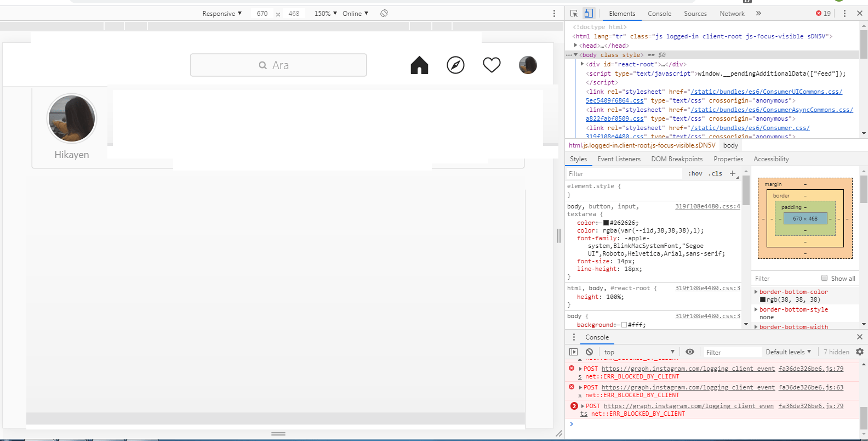This screenshot has width=868, height=441.
Task: Open DevTools customize menu
Action: (844, 13)
